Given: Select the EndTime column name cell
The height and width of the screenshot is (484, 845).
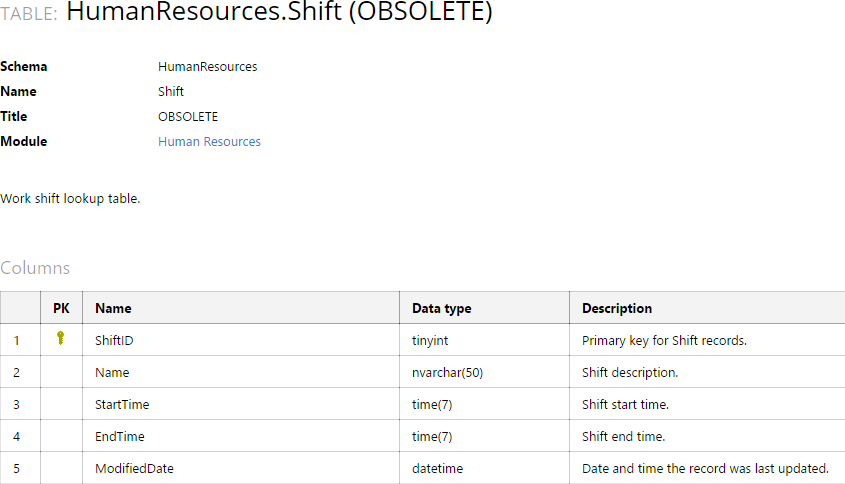Looking at the screenshot, I should click(x=120, y=436).
